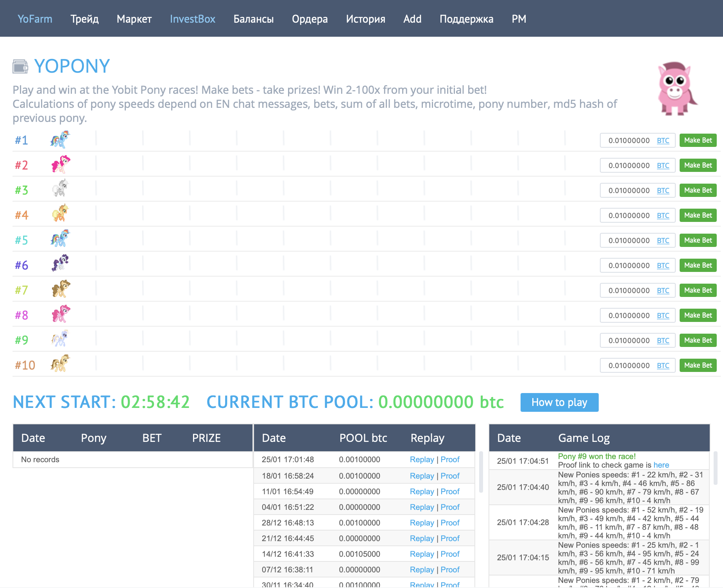Click the BTC currency link for pony #9
This screenshot has width=723, height=588.
coord(663,341)
